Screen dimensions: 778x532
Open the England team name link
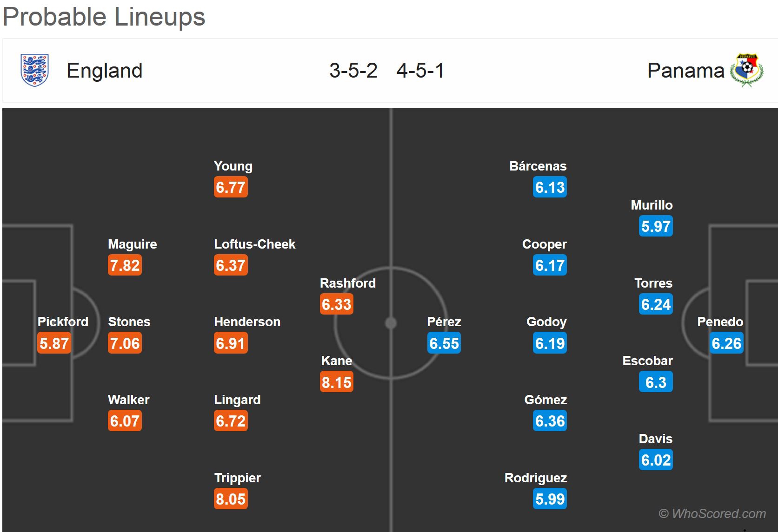point(105,71)
